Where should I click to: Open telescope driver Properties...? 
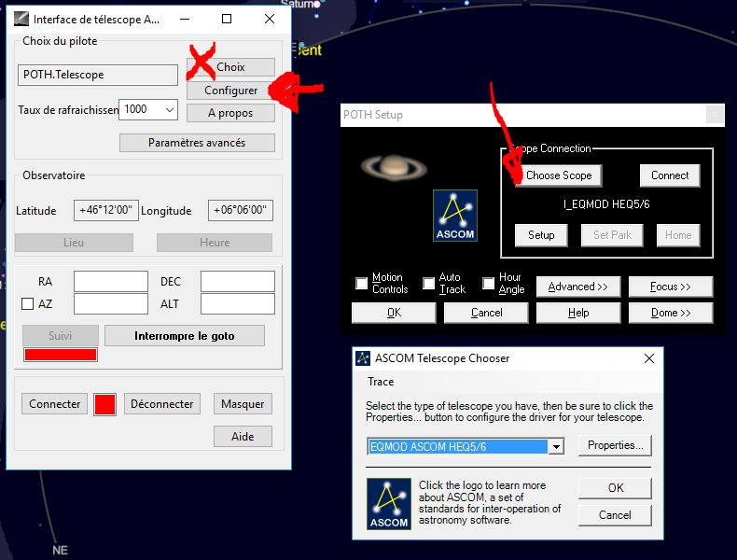[x=615, y=445]
